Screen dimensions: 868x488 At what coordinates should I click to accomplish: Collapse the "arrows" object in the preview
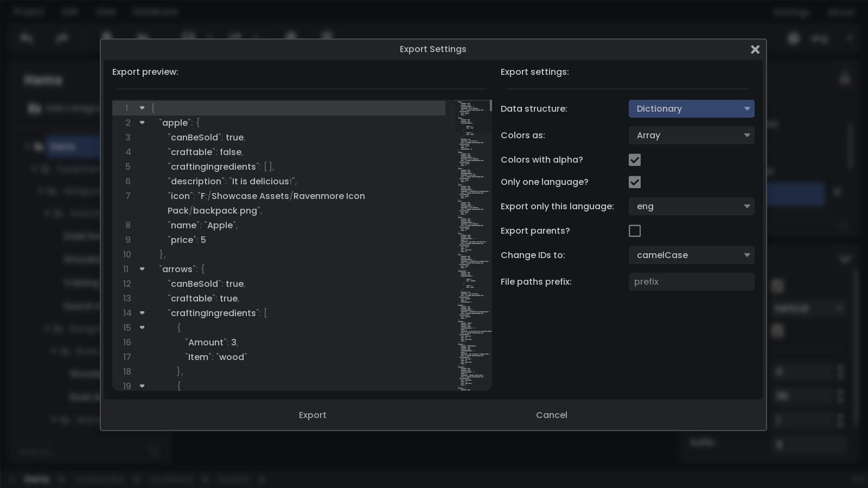142,269
